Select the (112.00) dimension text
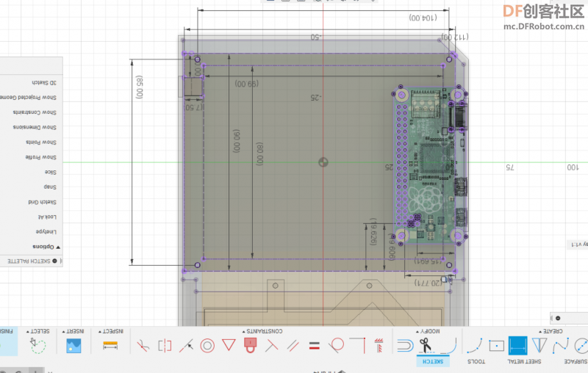The height and width of the screenshot is (373, 588). 455,37
